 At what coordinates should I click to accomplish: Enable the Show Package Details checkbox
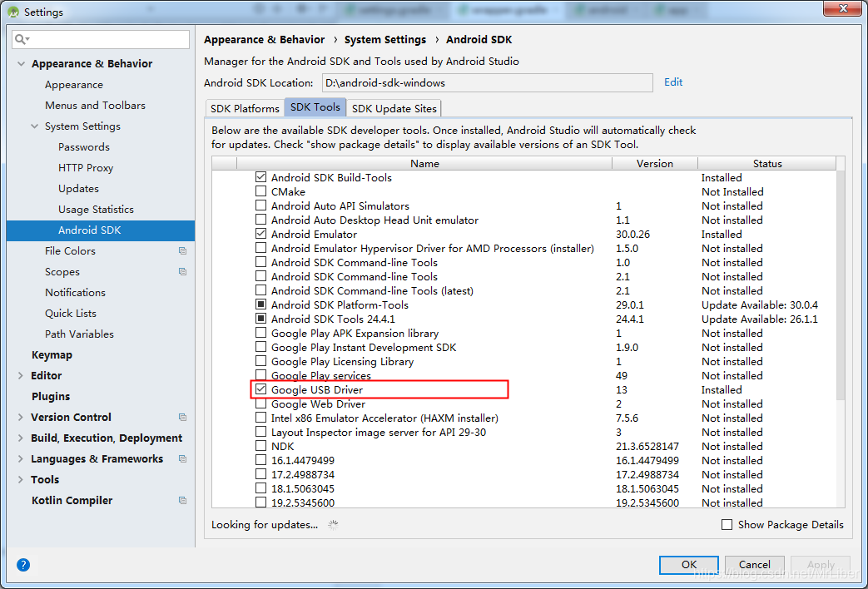[x=727, y=524]
